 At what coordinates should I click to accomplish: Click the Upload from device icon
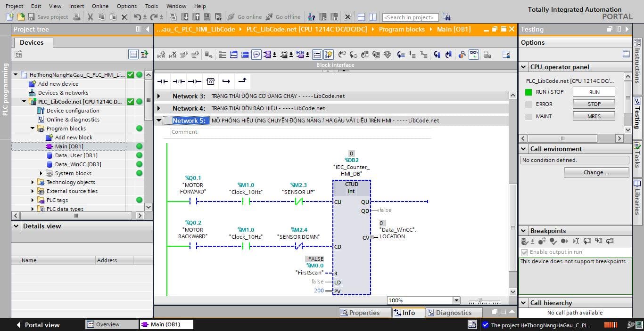coord(196,17)
